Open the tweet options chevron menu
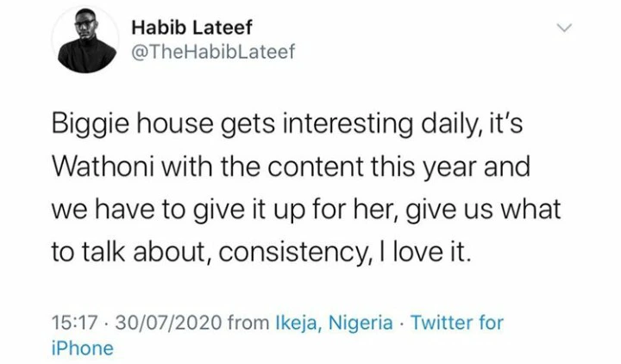The image size is (621, 364). (564, 28)
